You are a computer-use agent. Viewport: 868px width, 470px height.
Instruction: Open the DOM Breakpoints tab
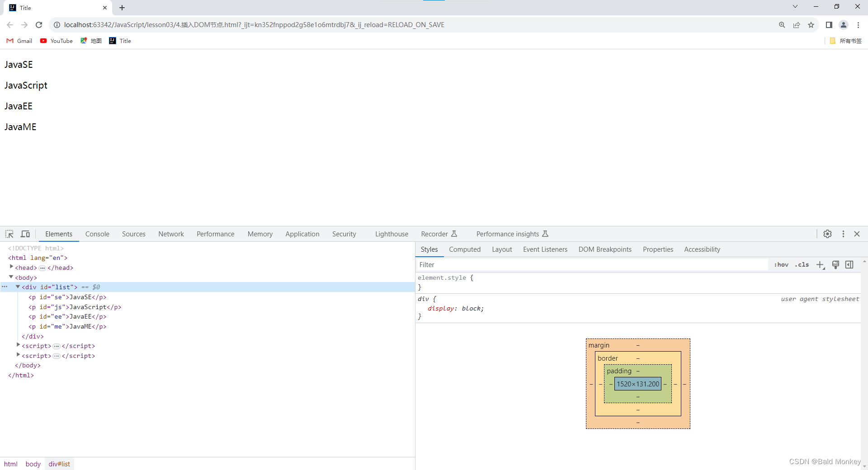(605, 249)
